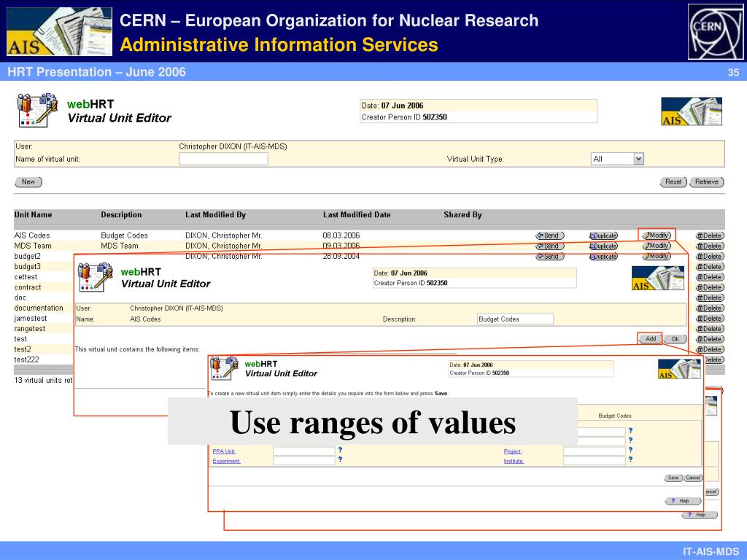Focus the Description field containing Budget Codes

click(x=516, y=319)
